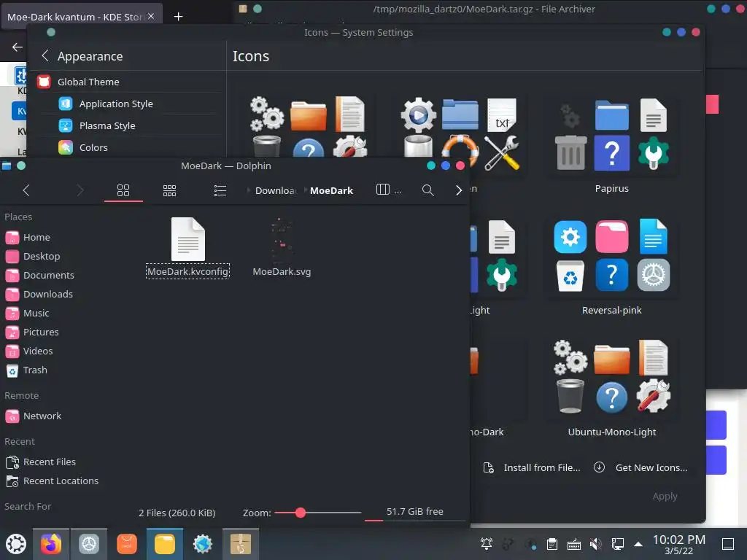Screen dimensions: 747x560
Task: Open clipboard tray icon
Action: pos(552,544)
